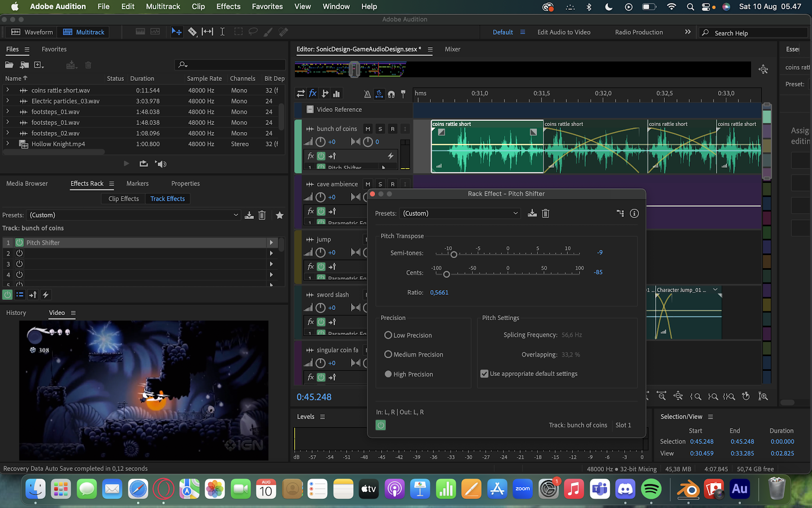Open Pitch Shifter dialog info icon
This screenshot has width=812, height=508.
[x=634, y=213]
